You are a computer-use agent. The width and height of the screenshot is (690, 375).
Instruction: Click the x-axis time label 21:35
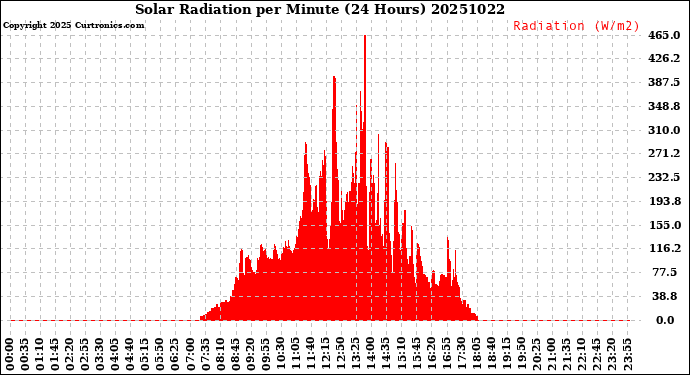coord(567,355)
